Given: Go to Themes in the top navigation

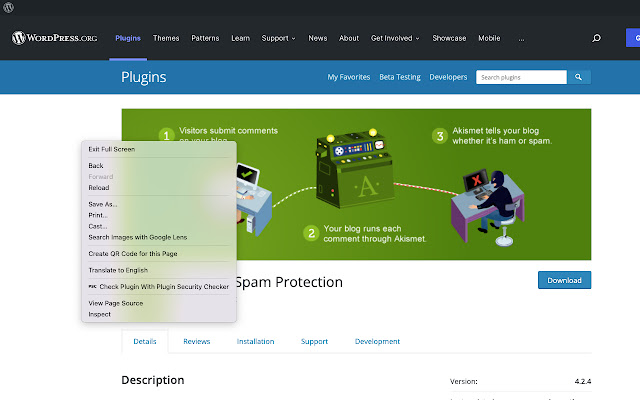Looking at the screenshot, I should (166, 38).
